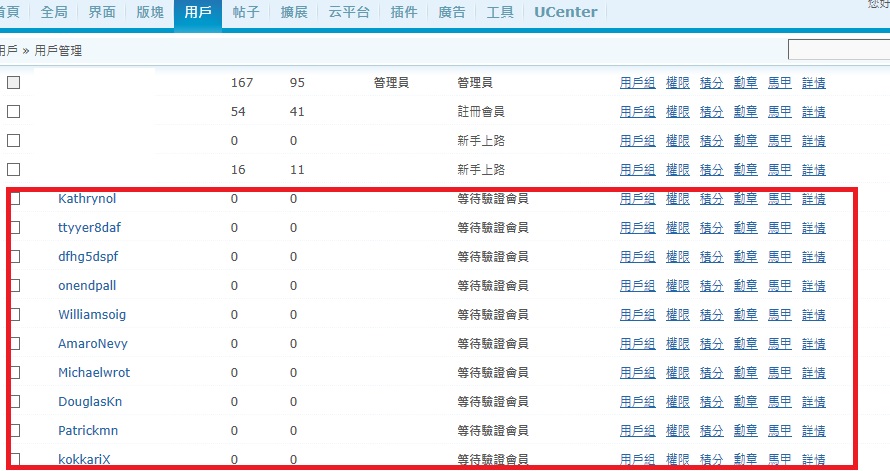890x471 pixels.
Task: Open 詳情 for the 管理員 row
Action: coord(813,83)
